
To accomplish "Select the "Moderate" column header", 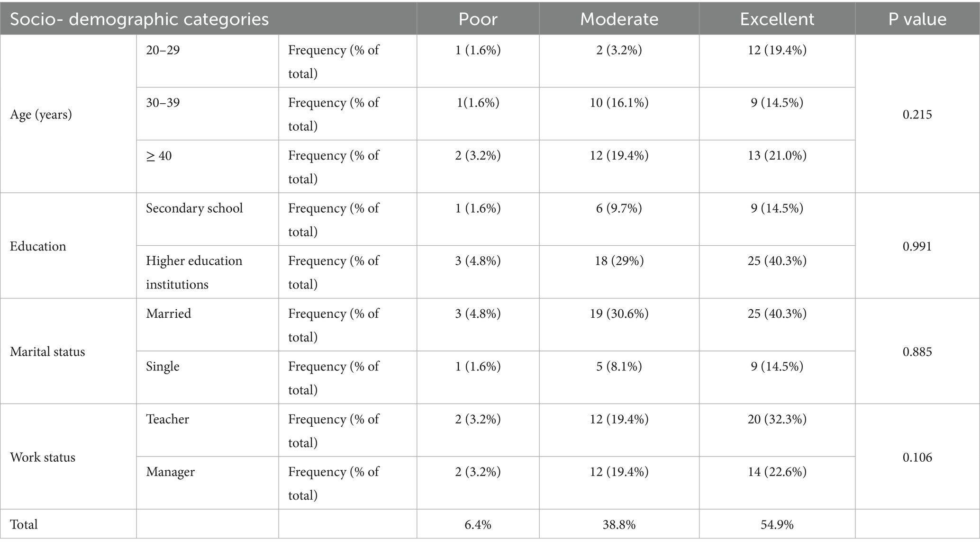I will click(x=619, y=19).
